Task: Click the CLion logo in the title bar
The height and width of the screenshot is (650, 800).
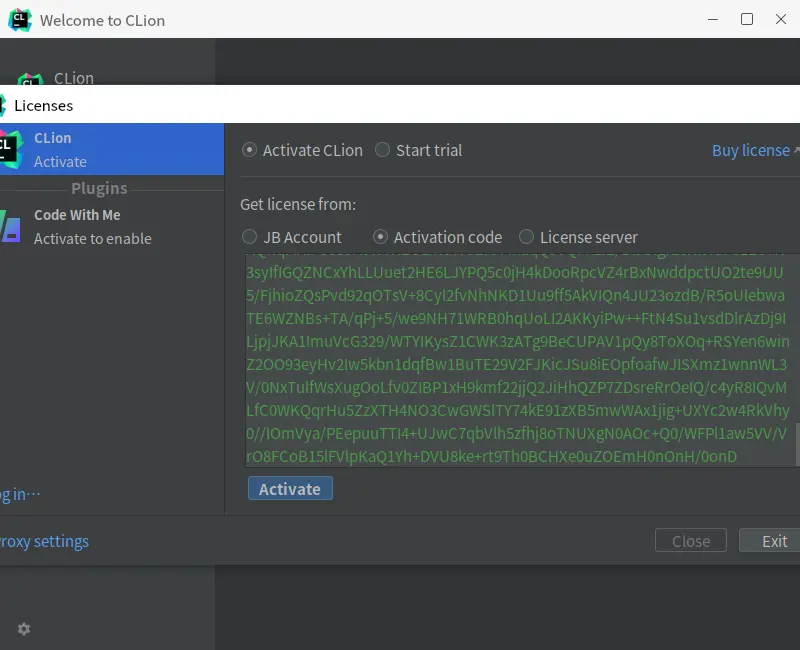Action: pos(20,20)
